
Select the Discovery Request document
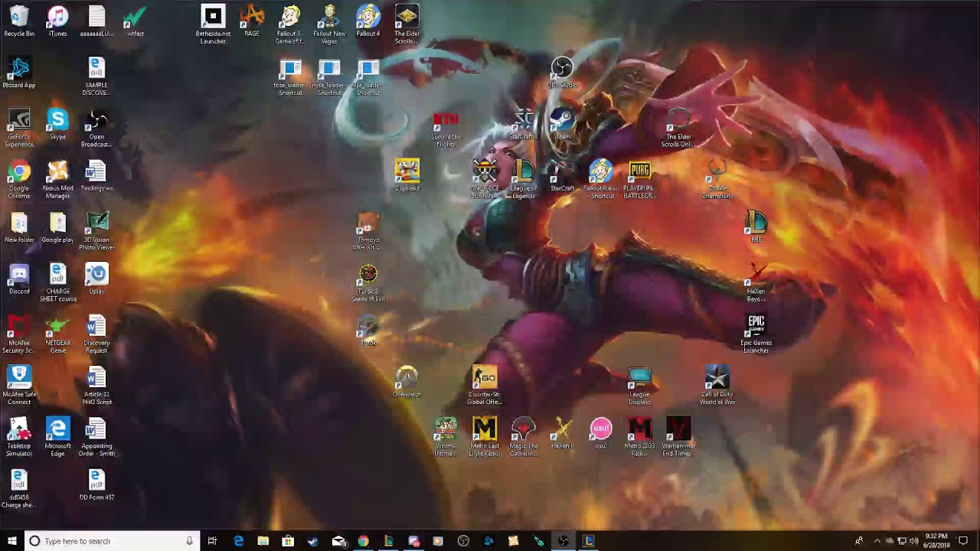pyautogui.click(x=96, y=334)
